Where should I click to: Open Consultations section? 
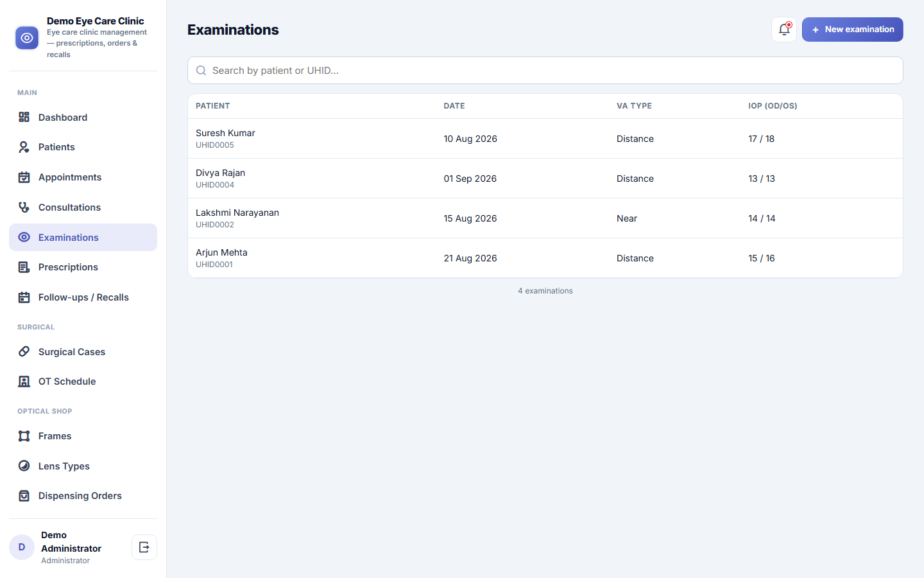coord(83,207)
